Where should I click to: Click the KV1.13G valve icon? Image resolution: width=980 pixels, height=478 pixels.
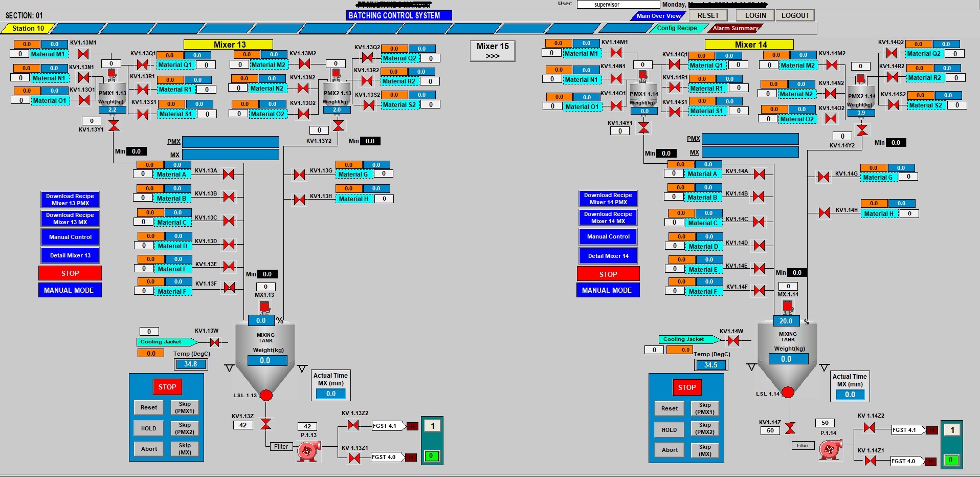coord(300,175)
